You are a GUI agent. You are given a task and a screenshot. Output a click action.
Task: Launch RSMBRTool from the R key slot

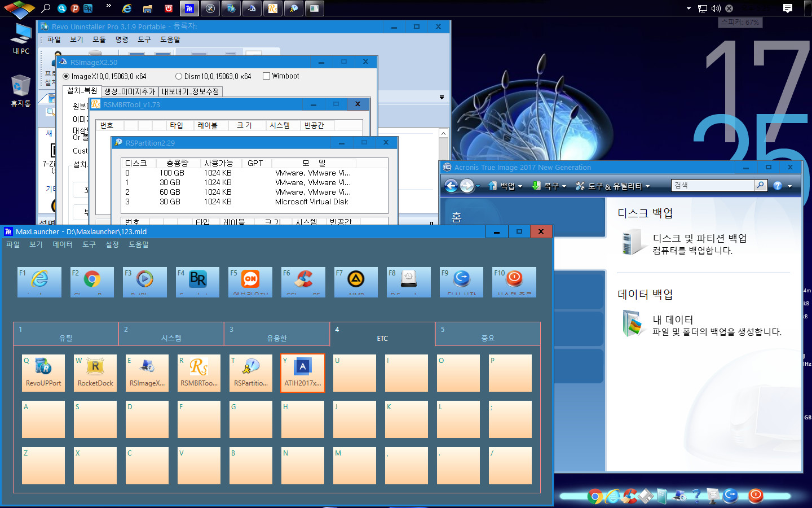coord(199,373)
